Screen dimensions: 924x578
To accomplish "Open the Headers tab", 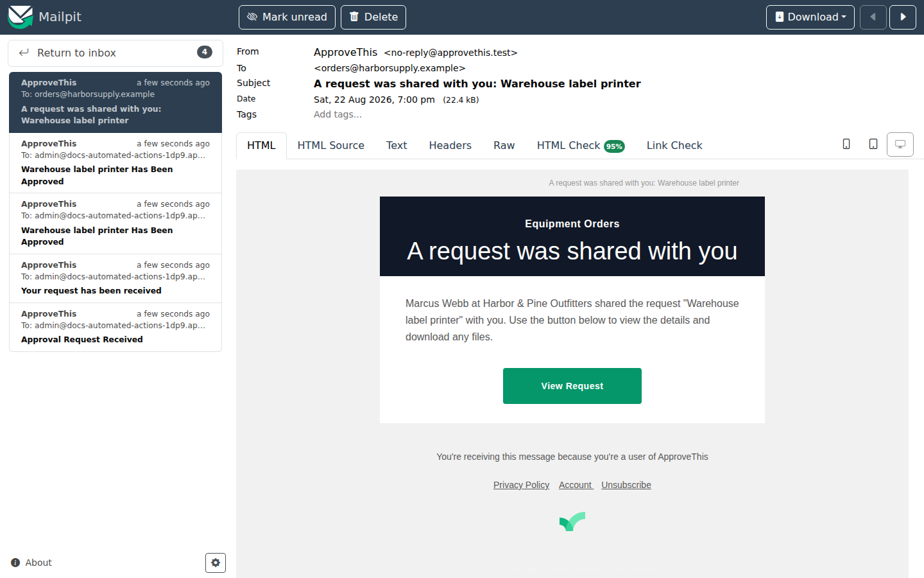I will tap(450, 146).
